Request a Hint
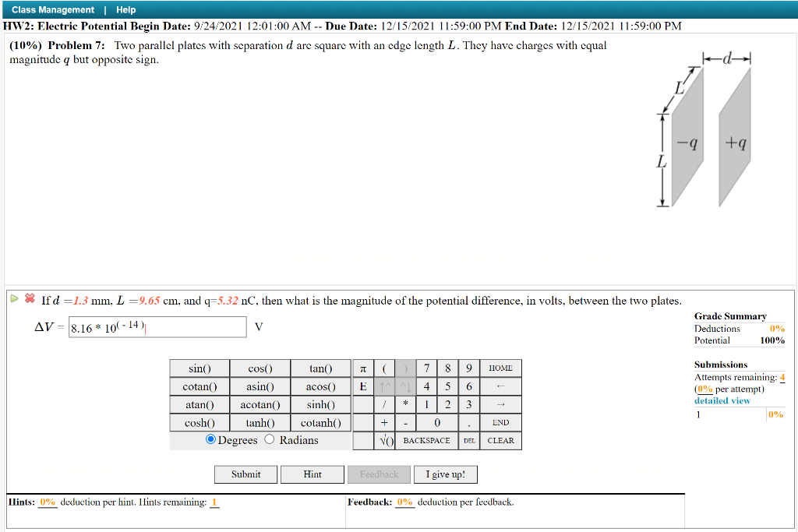 pos(312,474)
